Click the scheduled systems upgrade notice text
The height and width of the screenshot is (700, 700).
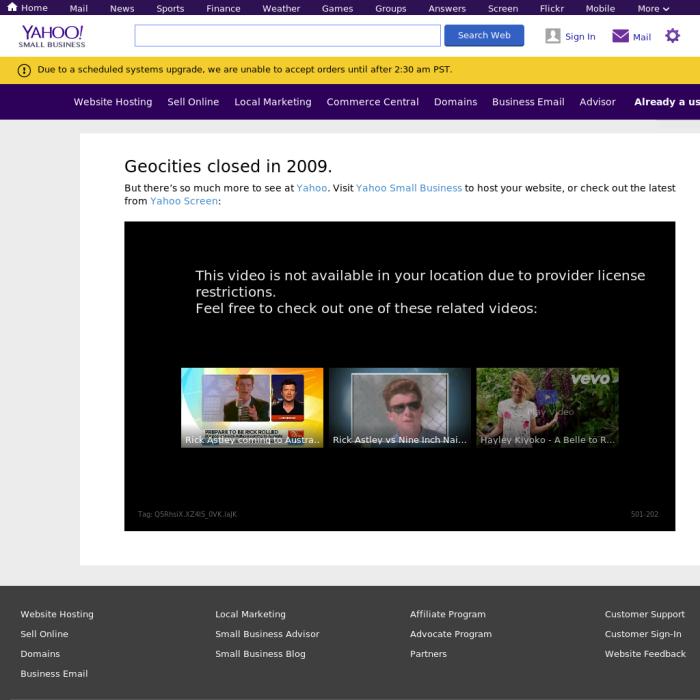245,70
